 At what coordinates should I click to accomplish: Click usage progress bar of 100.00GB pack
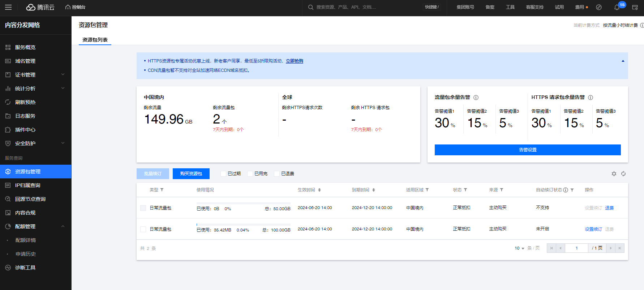(x=244, y=225)
